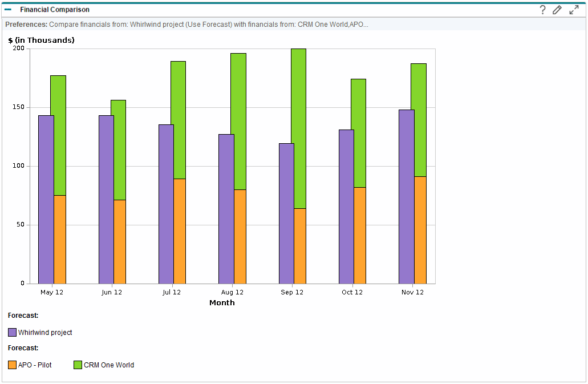The width and height of the screenshot is (588, 384).
Task: Select the Whirlwind project legend label
Action: tap(45, 333)
